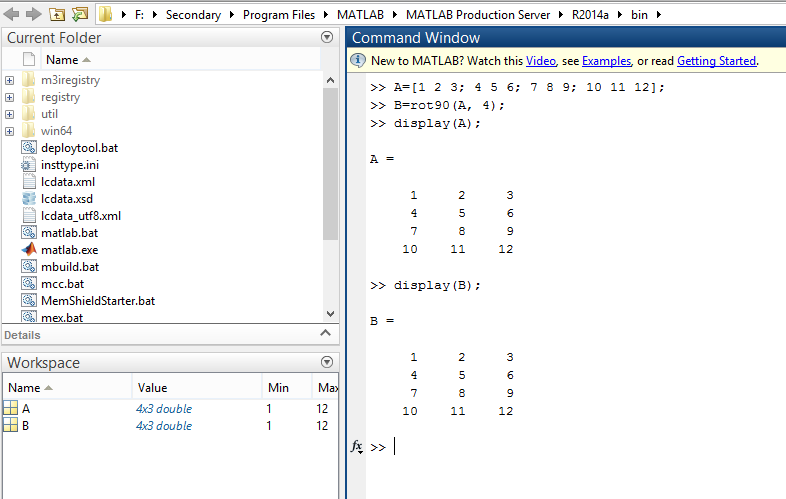Click the mbuild.bat file icon
The image size is (786, 499).
(29, 266)
